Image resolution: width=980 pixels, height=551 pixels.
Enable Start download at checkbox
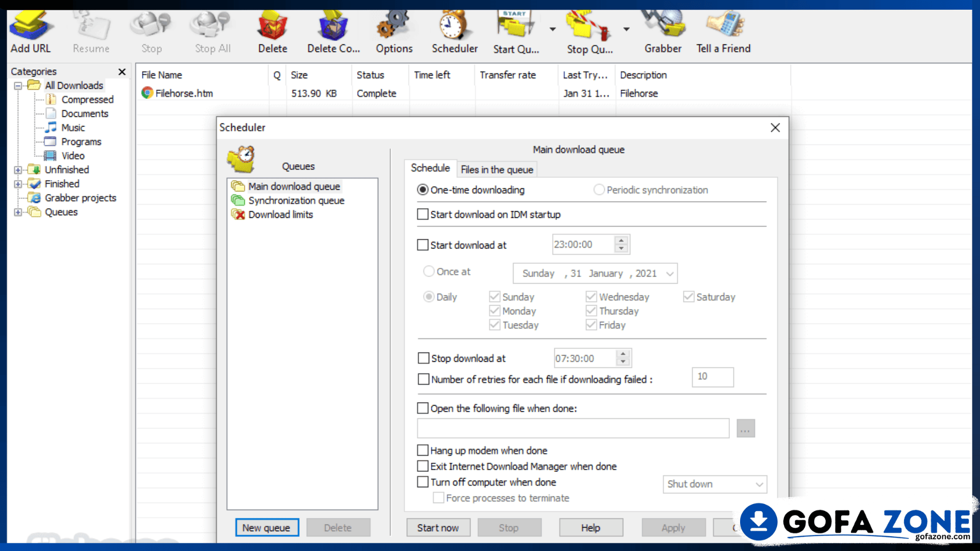click(423, 245)
